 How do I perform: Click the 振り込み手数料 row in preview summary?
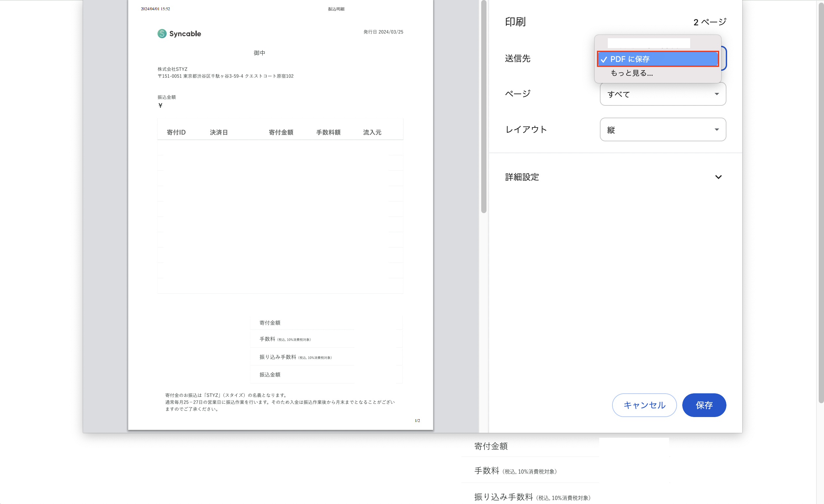pyautogui.click(x=326, y=357)
